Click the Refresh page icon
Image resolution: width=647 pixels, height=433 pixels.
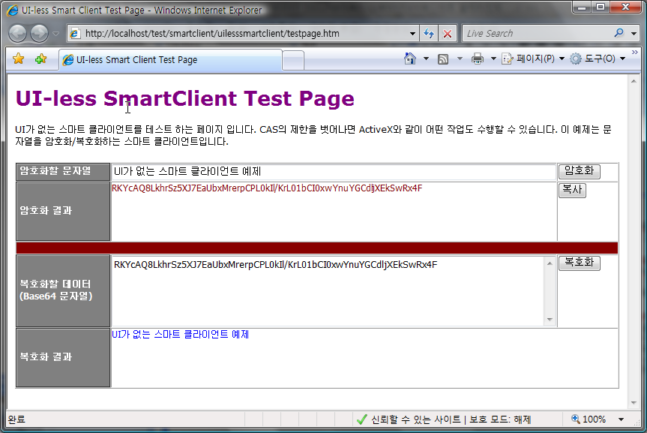[429, 34]
